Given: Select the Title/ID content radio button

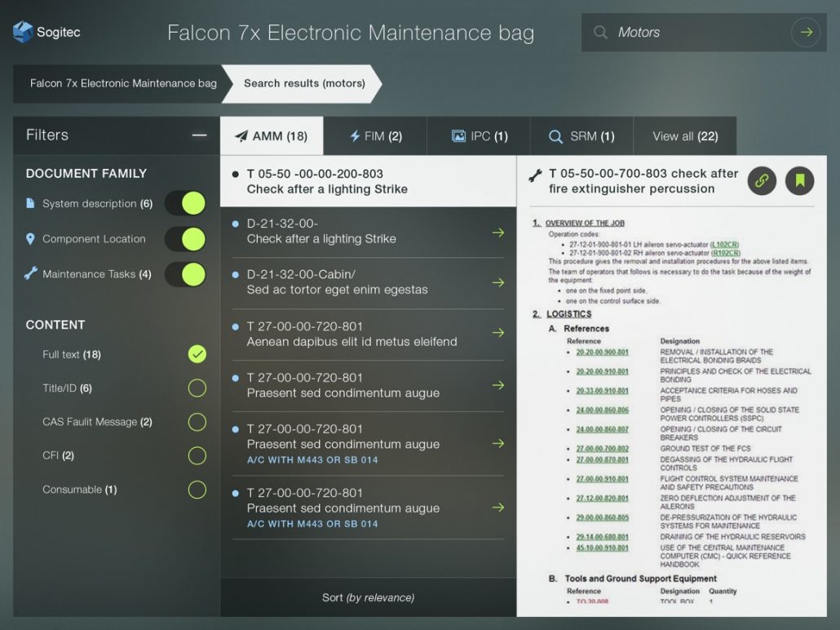Looking at the screenshot, I should tap(197, 388).
